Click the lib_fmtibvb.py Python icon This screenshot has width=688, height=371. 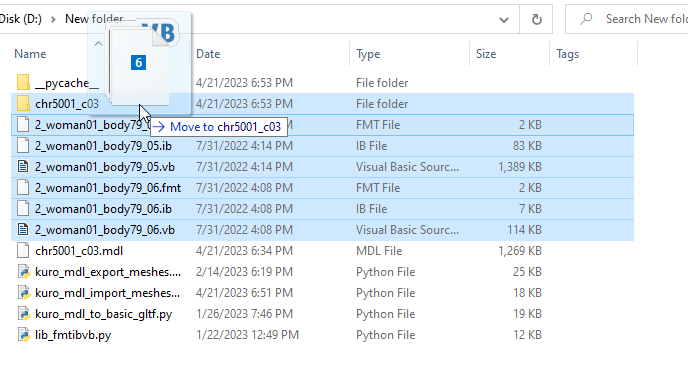pyautogui.click(x=23, y=335)
